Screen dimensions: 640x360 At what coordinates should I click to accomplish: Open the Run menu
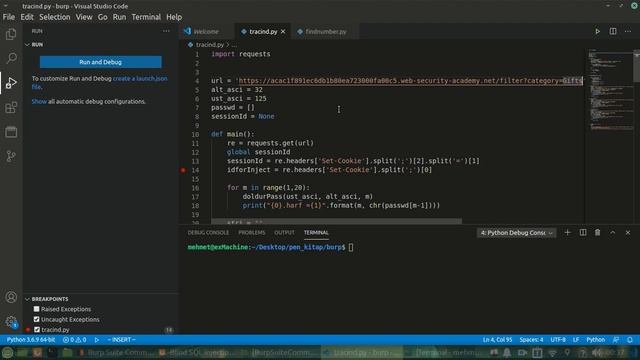119,17
